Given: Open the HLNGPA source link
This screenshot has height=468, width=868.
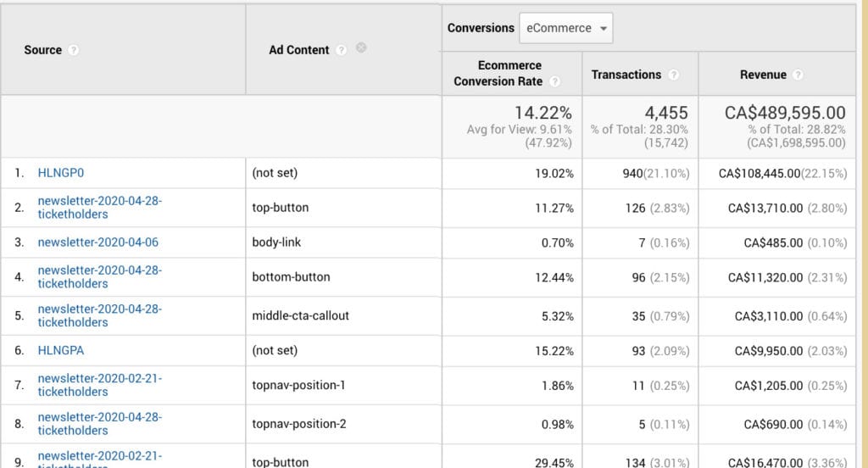Looking at the screenshot, I should [x=61, y=350].
